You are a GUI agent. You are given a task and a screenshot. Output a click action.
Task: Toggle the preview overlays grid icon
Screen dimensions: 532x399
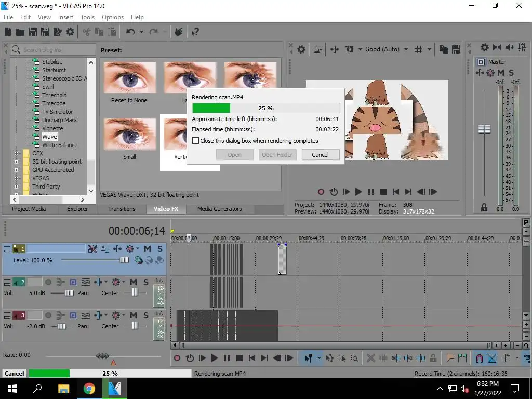click(x=418, y=49)
